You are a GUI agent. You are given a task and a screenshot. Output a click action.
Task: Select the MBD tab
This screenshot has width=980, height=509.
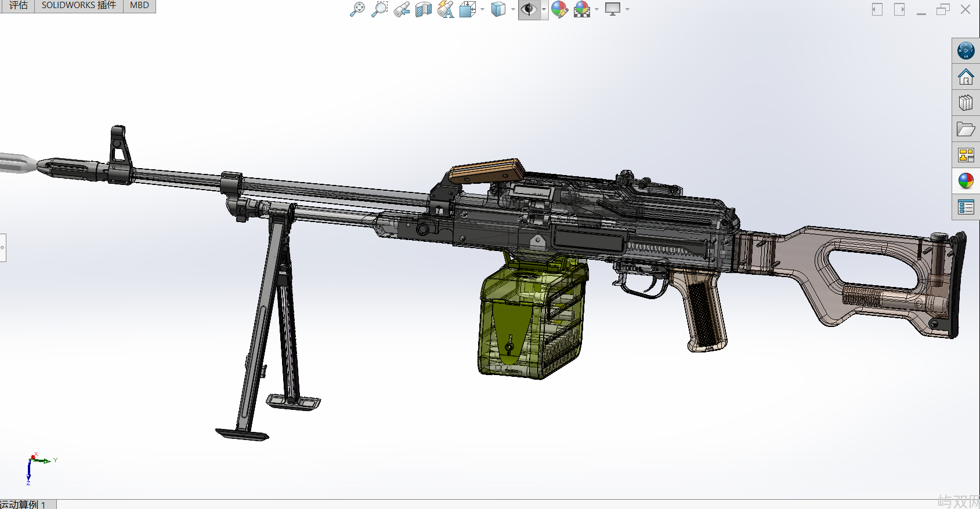[x=139, y=5]
